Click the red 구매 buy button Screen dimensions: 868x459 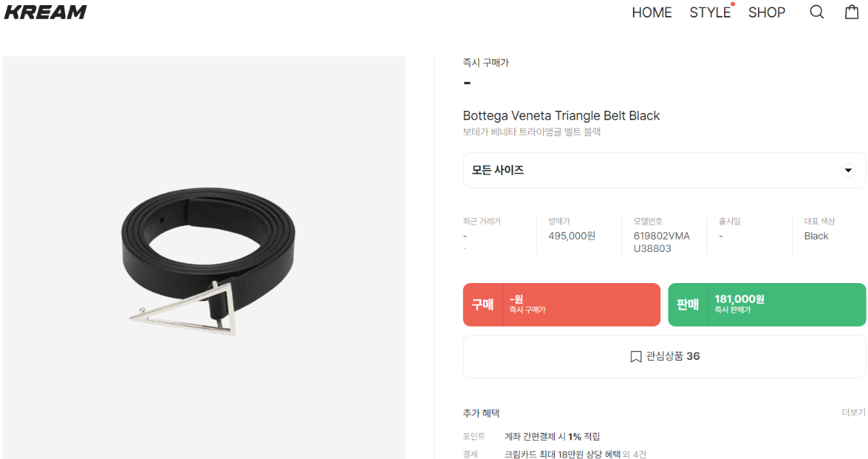click(x=561, y=305)
